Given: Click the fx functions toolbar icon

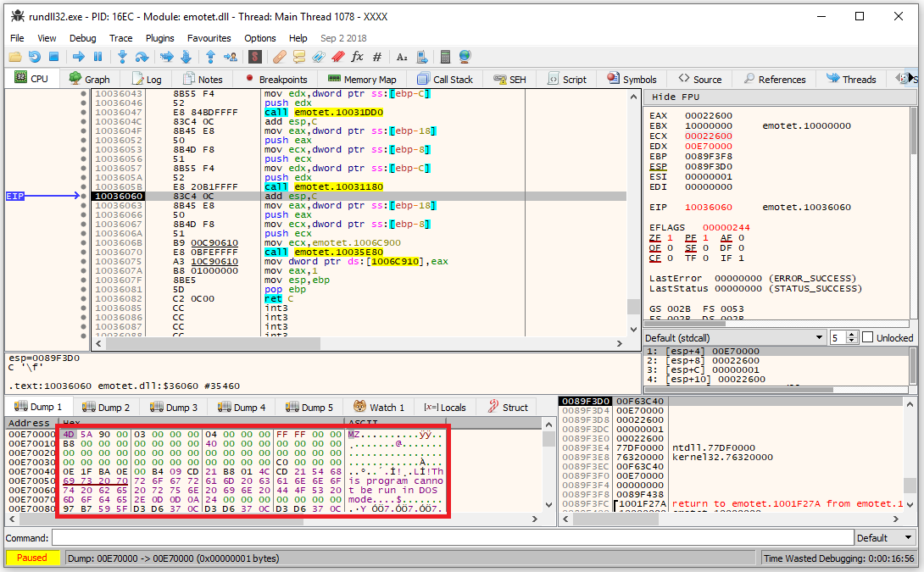Looking at the screenshot, I should [x=357, y=57].
